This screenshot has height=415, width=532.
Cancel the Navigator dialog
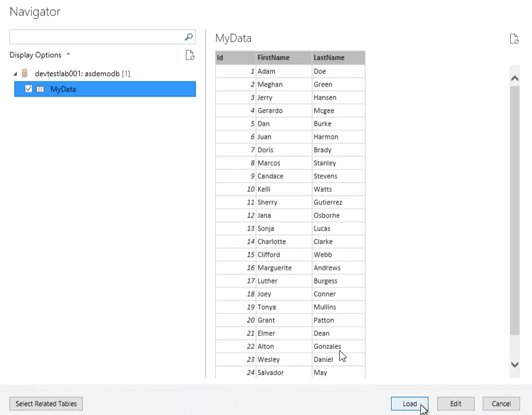[501, 404]
